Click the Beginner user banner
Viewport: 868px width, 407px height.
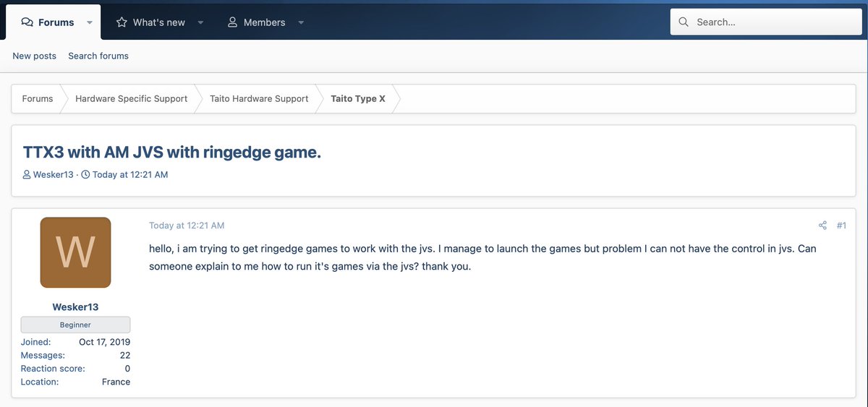click(75, 325)
